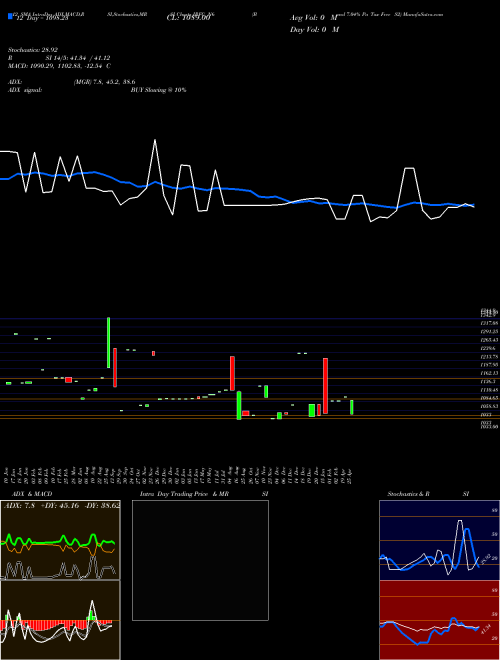The height and width of the screenshot is (660, 500).
Task: Click the ADX: 7.8 +DY: 45.16 -DY: 38.62 readout
Action: [x=62, y=505]
